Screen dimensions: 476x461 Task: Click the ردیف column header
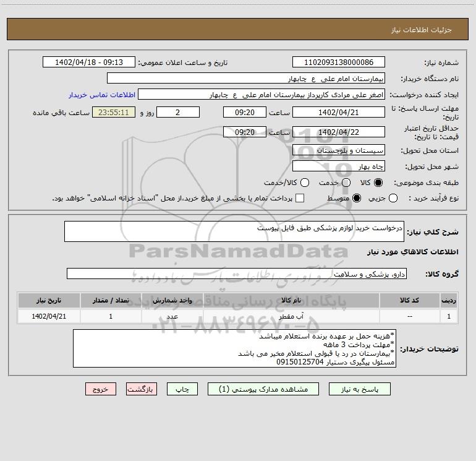[x=449, y=300]
